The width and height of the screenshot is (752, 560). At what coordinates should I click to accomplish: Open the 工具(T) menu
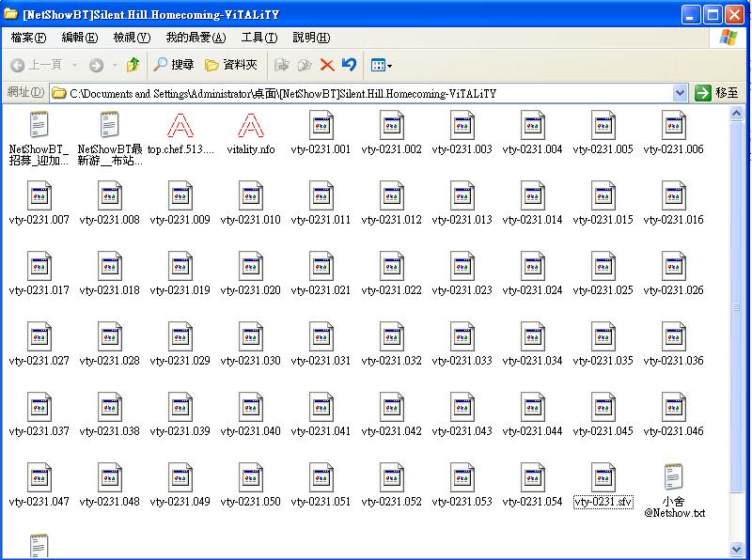(258, 38)
